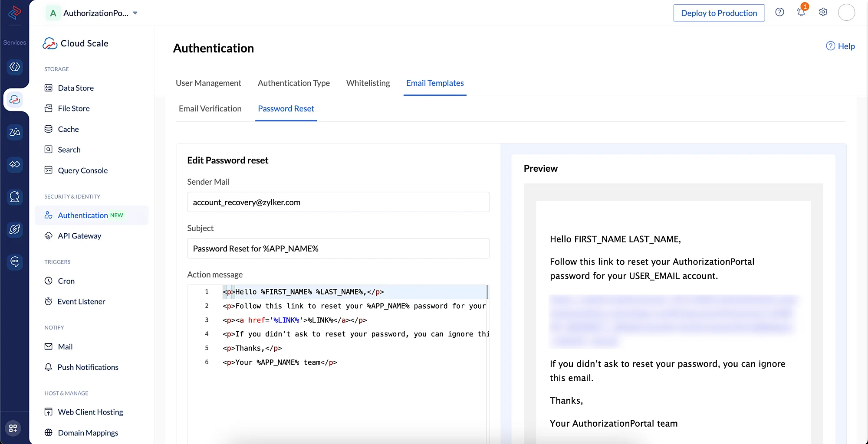868x444 pixels.
Task: Click the Subject input field
Action: (x=339, y=248)
